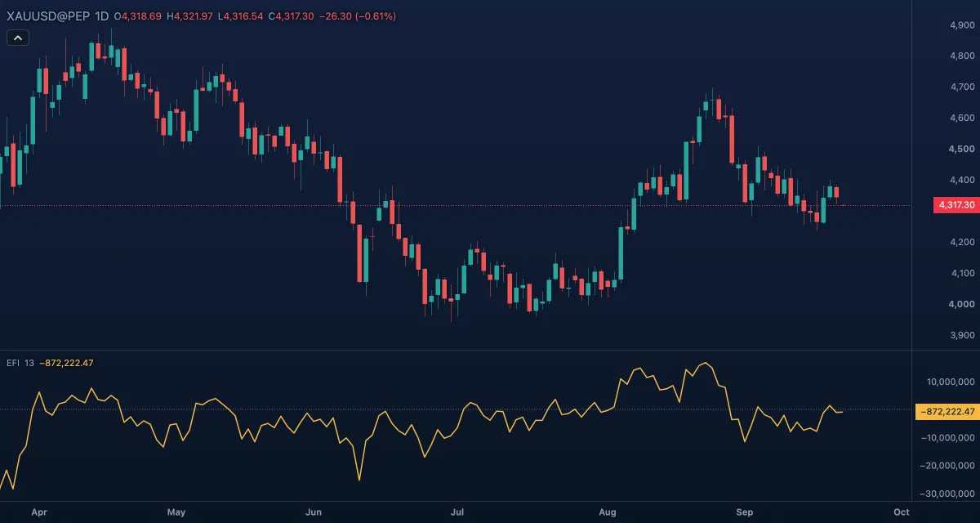Click the 4,700 price axis label
Image resolution: width=980 pixels, height=523 pixels.
click(962, 87)
